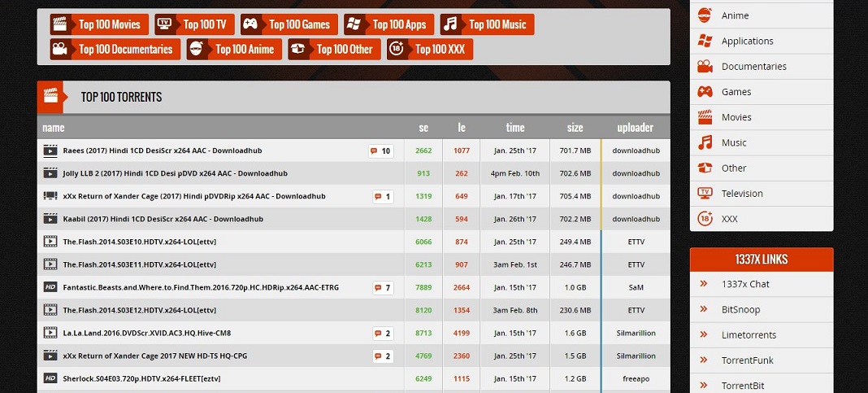Open the La.La.Land.2016.DVDScr torrent
Viewport: 868px width, 393px height.
click(146, 334)
